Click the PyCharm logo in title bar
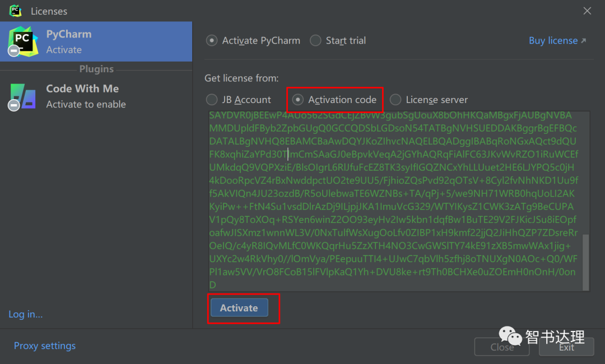This screenshot has width=605, height=364. click(16, 11)
